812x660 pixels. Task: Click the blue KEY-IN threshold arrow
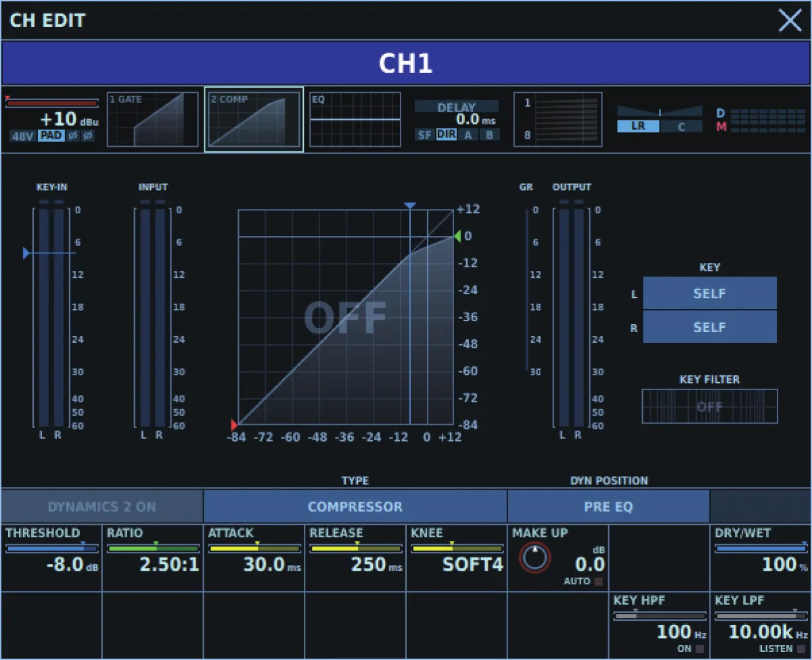[x=26, y=253]
